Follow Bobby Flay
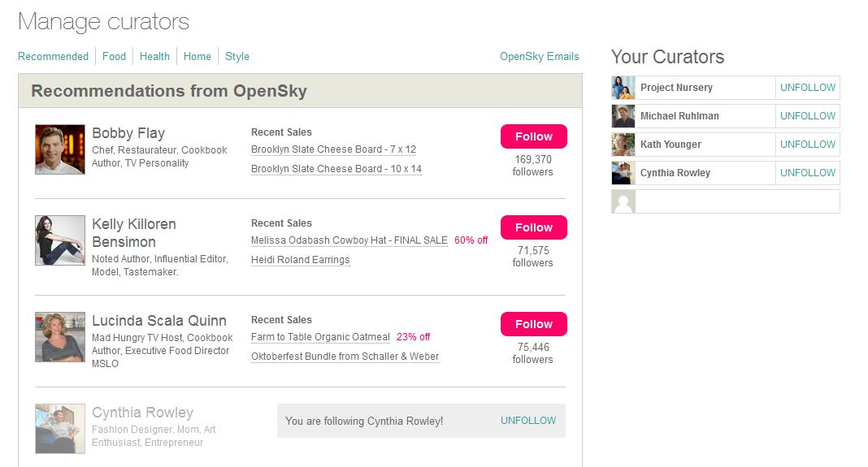The height and width of the screenshot is (467, 868). pyautogui.click(x=534, y=136)
